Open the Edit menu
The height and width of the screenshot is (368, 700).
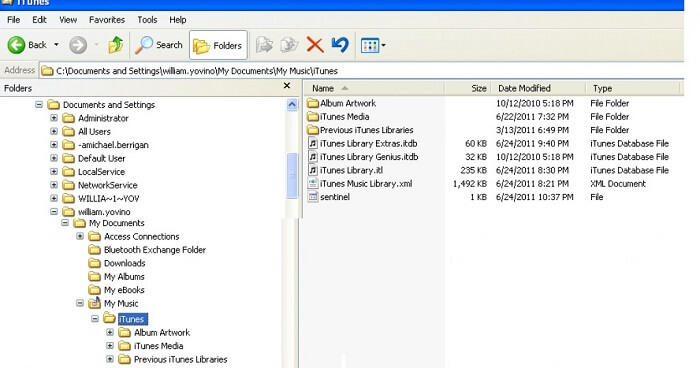pos(39,20)
